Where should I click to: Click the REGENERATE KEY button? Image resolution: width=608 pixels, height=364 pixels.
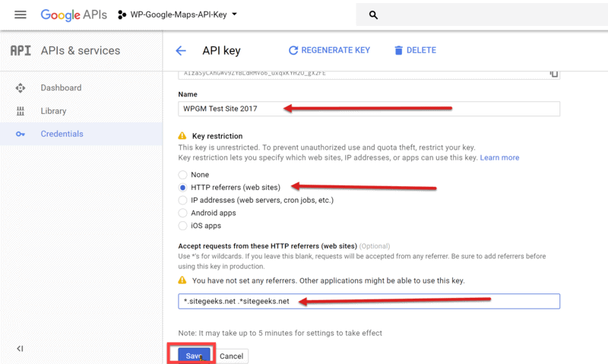point(329,50)
